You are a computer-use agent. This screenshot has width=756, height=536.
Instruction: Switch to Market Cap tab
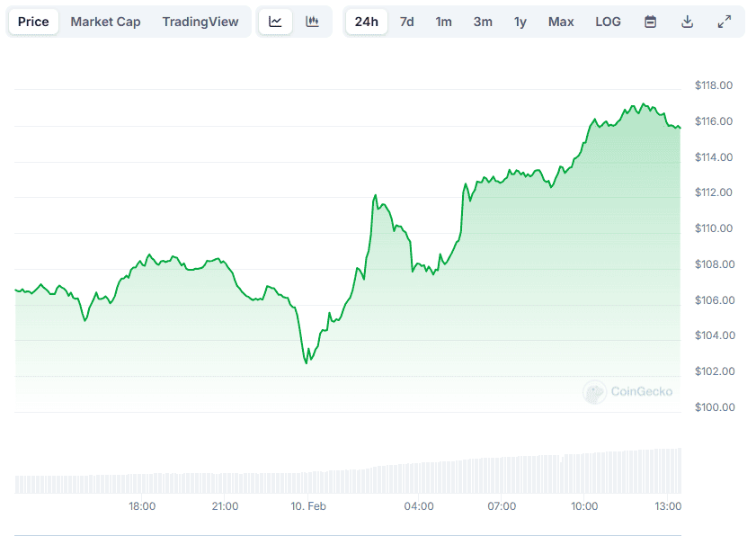point(105,22)
